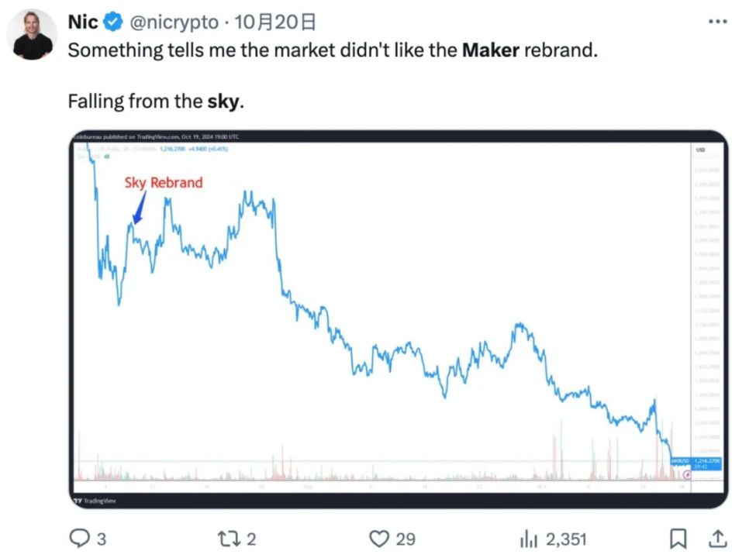Click the blue verified badge
Image resolution: width=756 pixels, height=558 pixels.
coord(112,22)
